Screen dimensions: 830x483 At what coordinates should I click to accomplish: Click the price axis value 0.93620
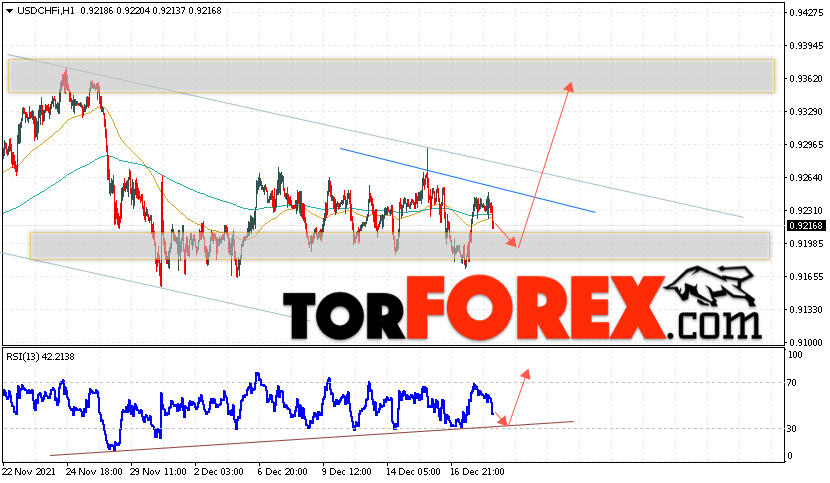click(x=806, y=78)
